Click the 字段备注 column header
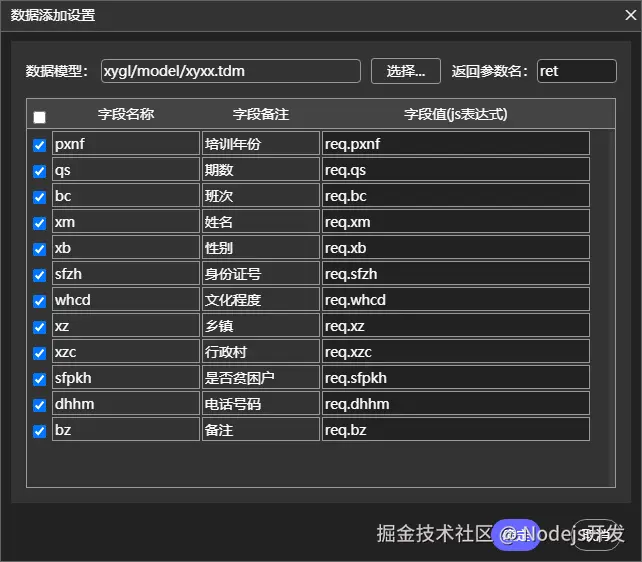The height and width of the screenshot is (562, 642). point(261,114)
